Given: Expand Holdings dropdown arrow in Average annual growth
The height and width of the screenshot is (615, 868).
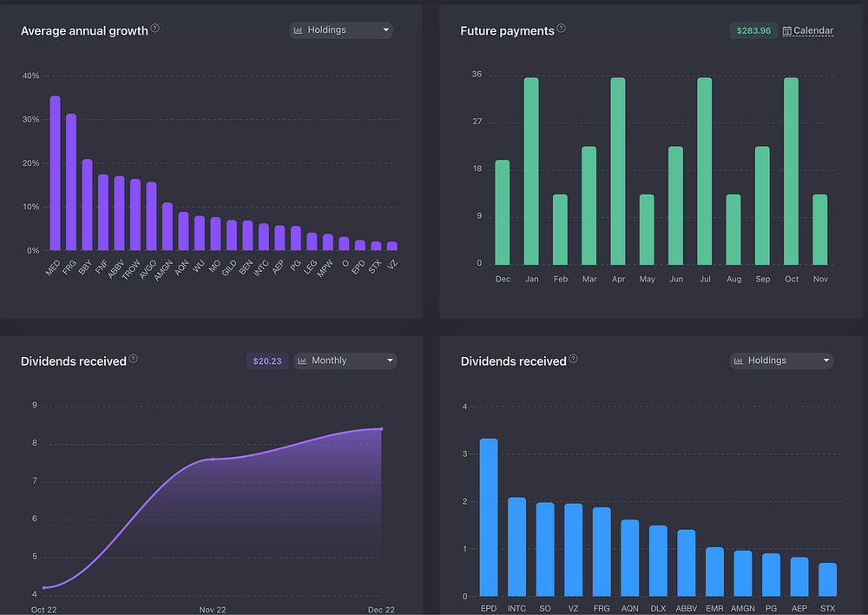Looking at the screenshot, I should pyautogui.click(x=385, y=30).
